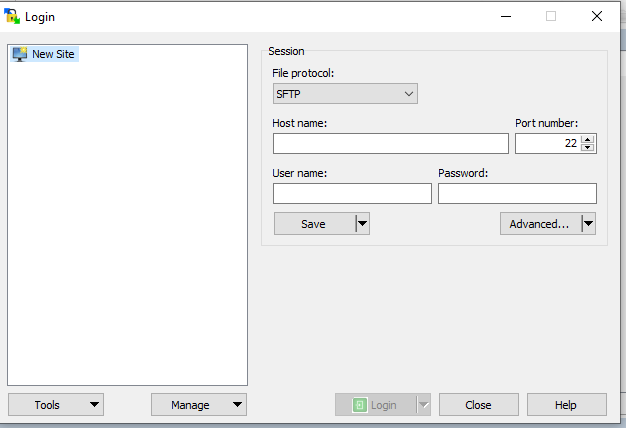Increase port number with up spinner arrow
626x428 pixels.
pos(588,139)
